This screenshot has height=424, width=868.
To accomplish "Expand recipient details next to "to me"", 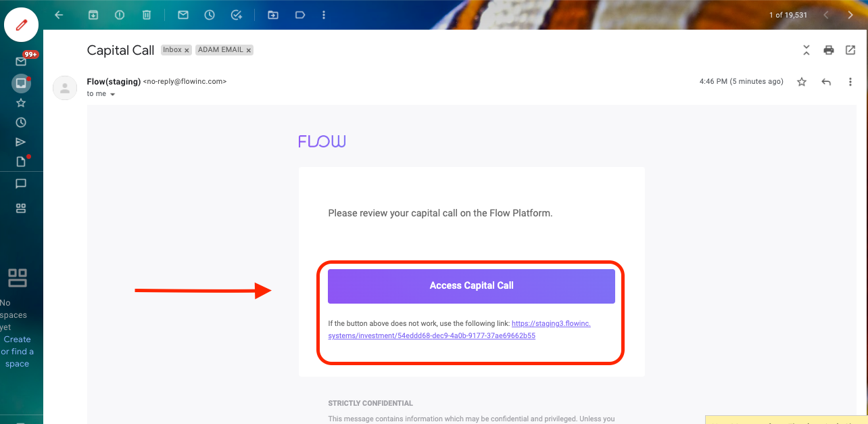I will (112, 95).
